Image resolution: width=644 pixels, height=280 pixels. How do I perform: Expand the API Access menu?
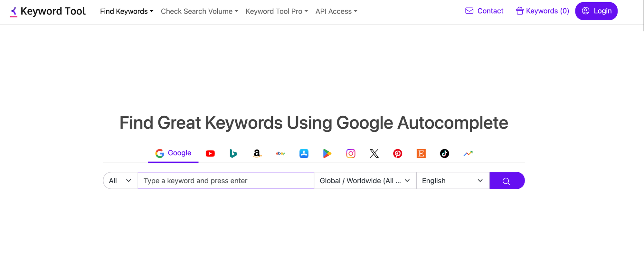(336, 11)
